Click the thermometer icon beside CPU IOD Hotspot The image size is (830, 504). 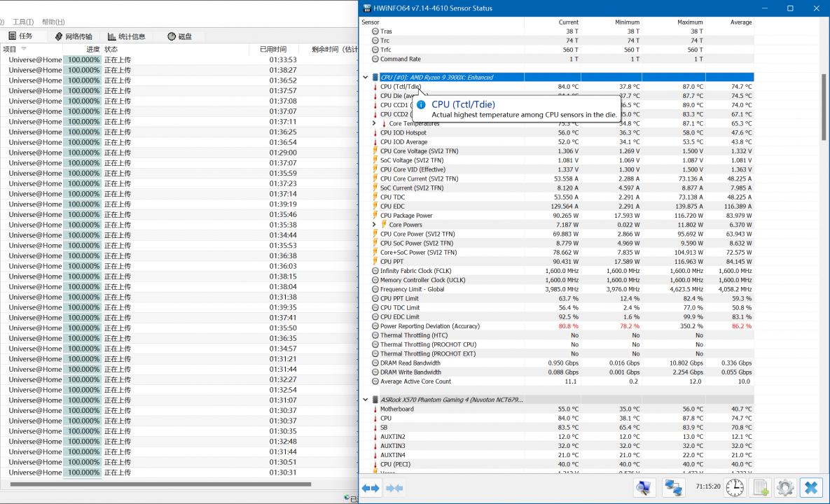(x=375, y=133)
